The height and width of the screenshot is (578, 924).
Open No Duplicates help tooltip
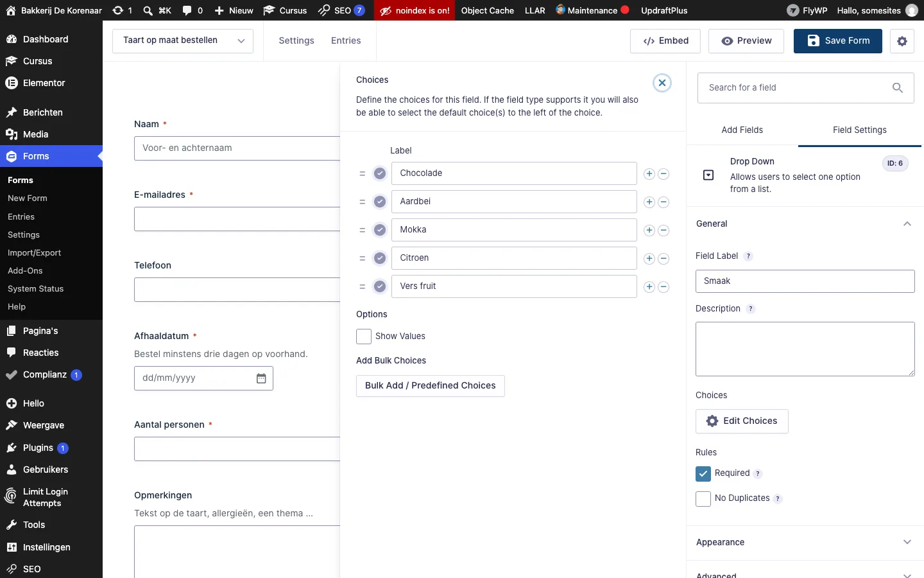click(778, 499)
